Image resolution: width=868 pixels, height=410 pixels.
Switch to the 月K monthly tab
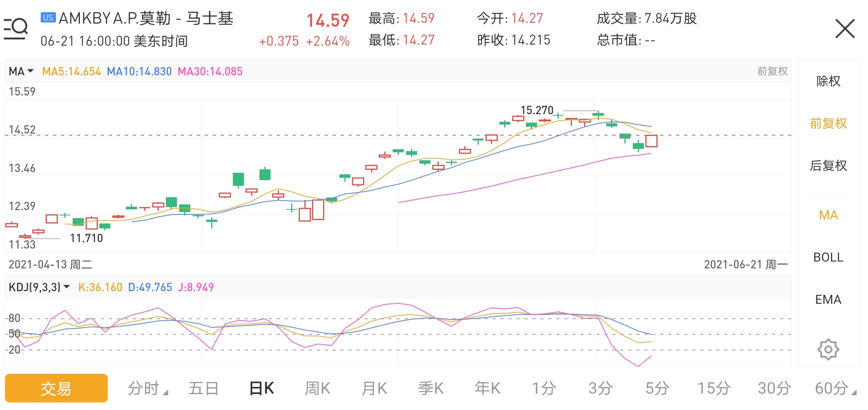point(374,388)
